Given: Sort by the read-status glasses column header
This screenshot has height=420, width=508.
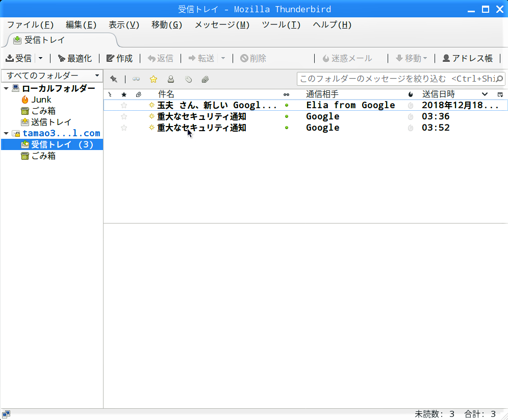Looking at the screenshot, I should tap(287, 94).
